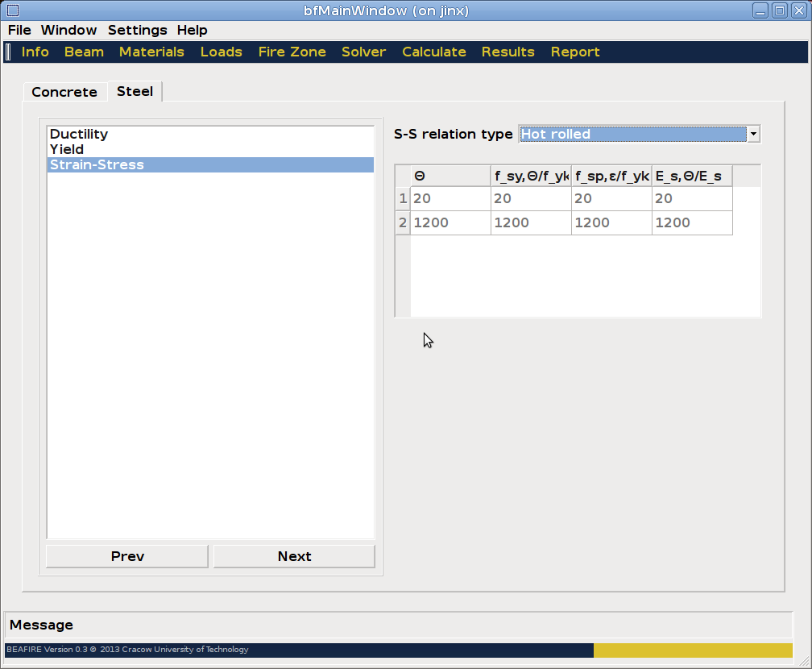Screen dimensions: 812x669
Task: Switch to the Concrete tab
Action: point(64,93)
